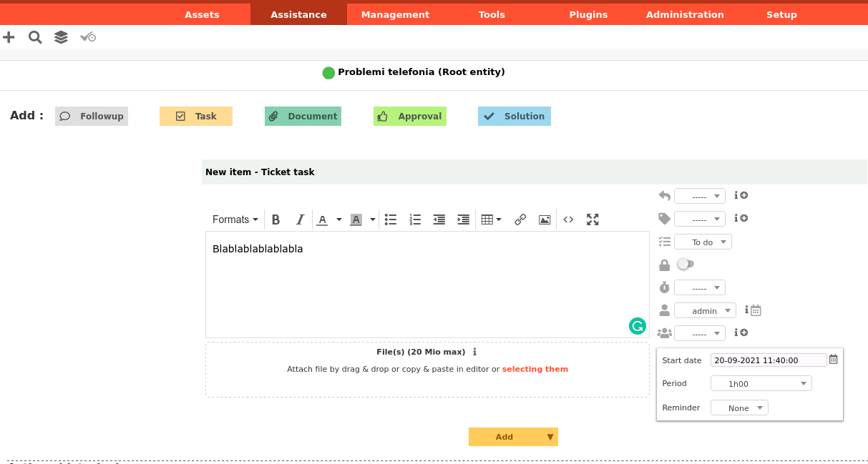Open ticket search with the magnifier icon
This screenshot has width=868, height=464.
tap(34, 36)
